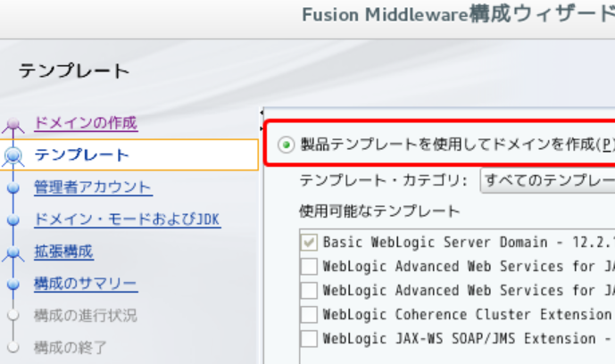Viewport: 615px width, 364px height.
Task: Open the 拡張構成 step link
Action: [x=63, y=252]
